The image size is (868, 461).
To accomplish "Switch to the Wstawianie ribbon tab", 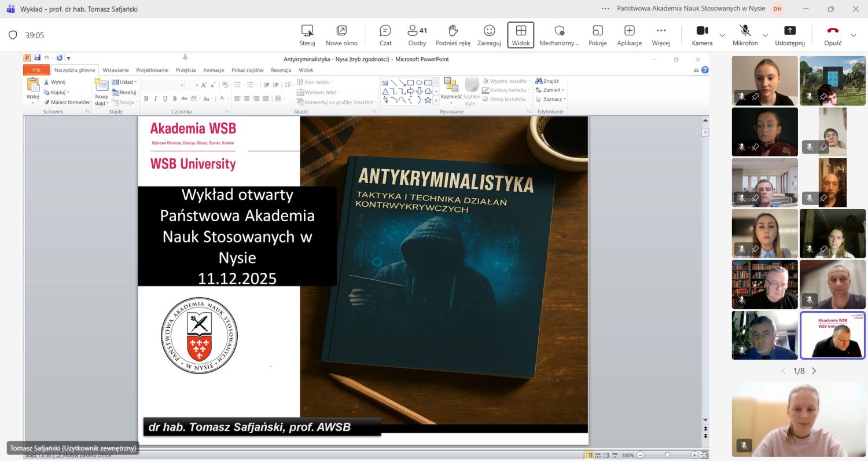I will (x=116, y=69).
